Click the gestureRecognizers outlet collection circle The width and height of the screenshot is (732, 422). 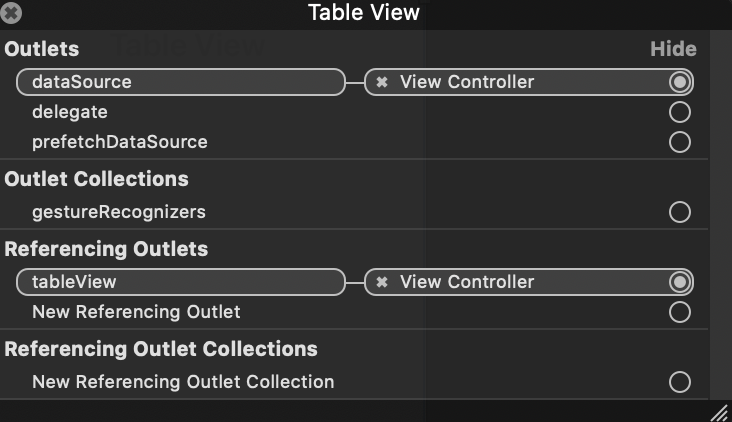tap(680, 212)
